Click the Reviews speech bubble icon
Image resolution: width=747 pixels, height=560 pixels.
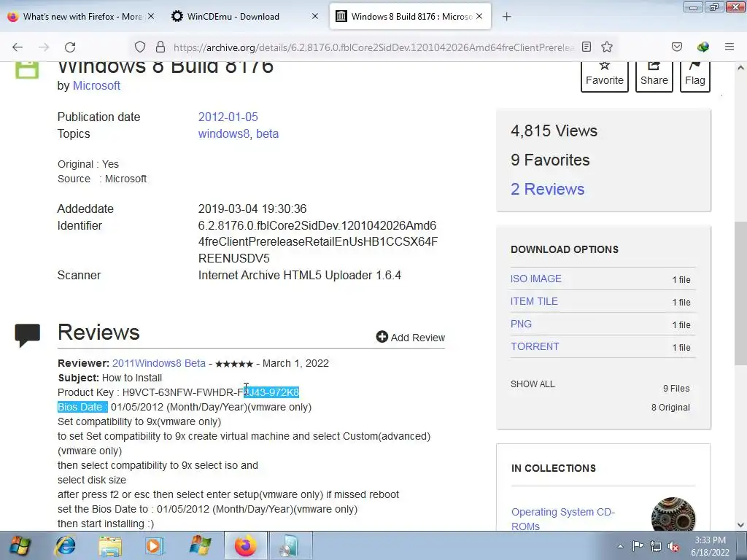coord(28,335)
